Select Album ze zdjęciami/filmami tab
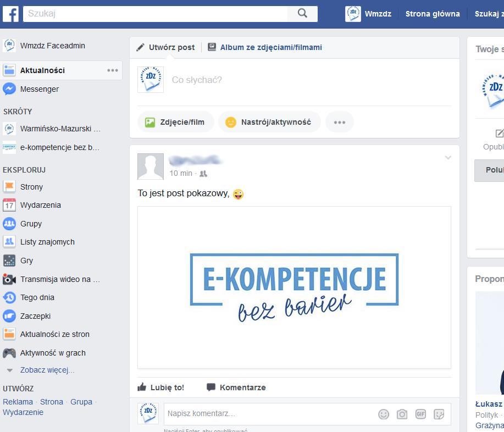Image resolution: width=504 pixels, height=432 pixels. click(x=264, y=48)
